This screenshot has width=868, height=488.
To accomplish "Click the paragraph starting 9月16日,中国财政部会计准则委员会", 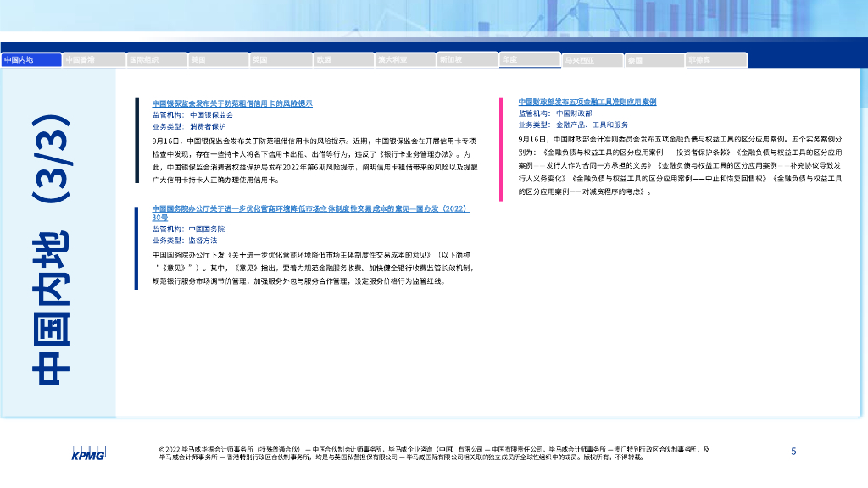I will click(681, 165).
